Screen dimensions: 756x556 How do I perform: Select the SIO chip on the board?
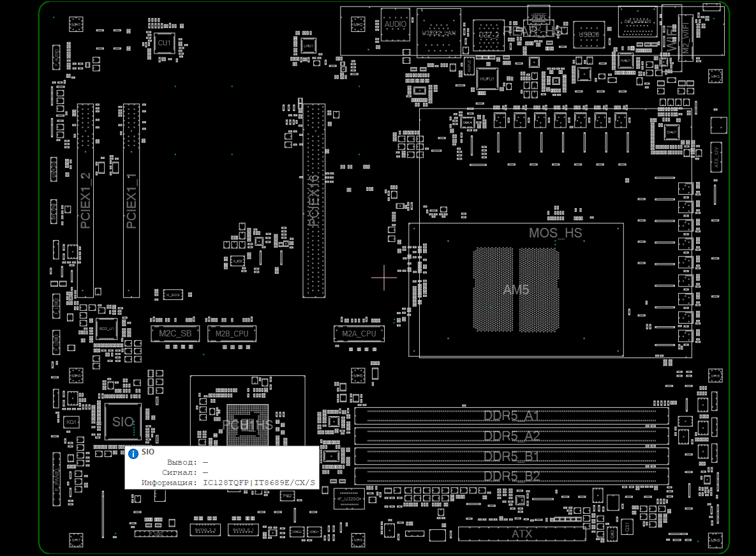point(122,421)
